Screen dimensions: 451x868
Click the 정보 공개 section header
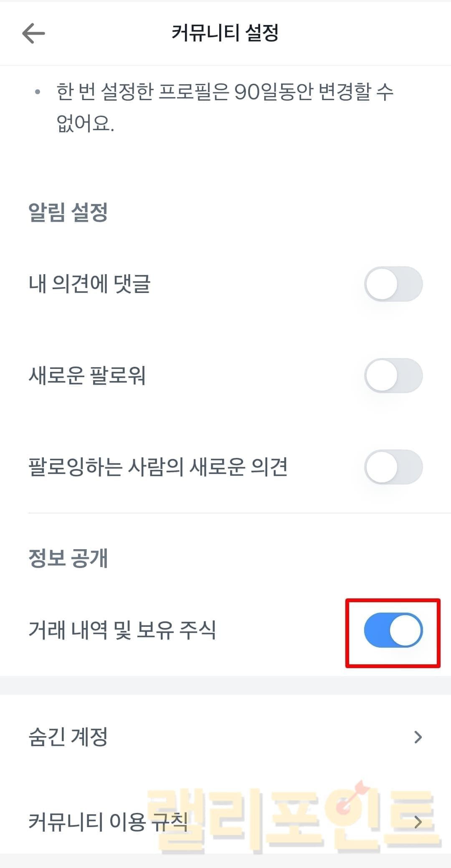68,558
